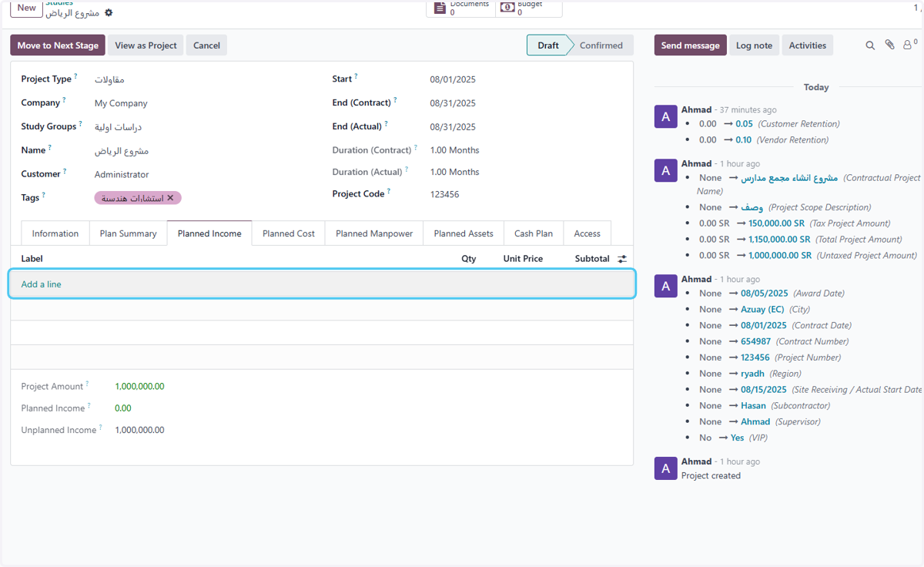Open the Access tab
The height and width of the screenshot is (567, 924).
tap(587, 233)
